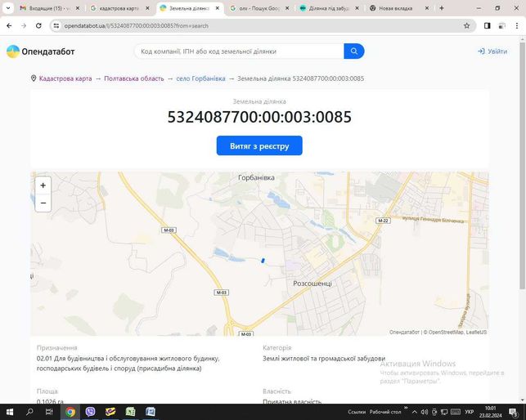Show hidden tray icons chevron

pos(415,412)
